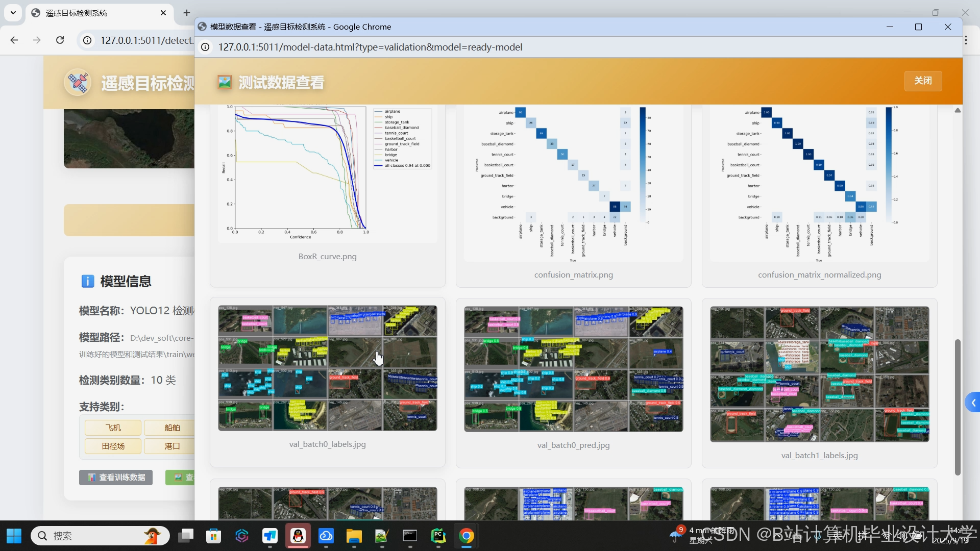Open the browser tab search dropdown arrow
This screenshot has height=551, width=980.
click(x=13, y=13)
